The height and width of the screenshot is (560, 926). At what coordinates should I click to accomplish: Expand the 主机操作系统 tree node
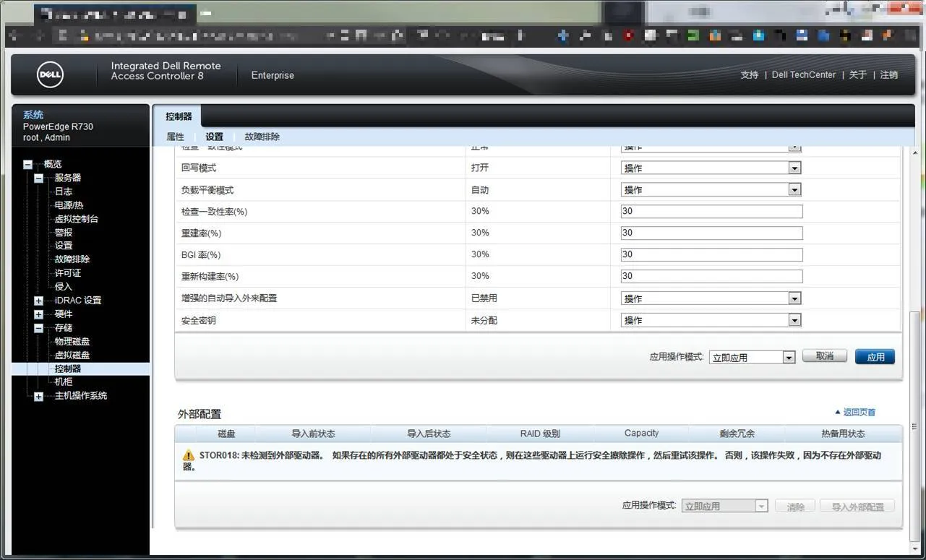point(38,396)
